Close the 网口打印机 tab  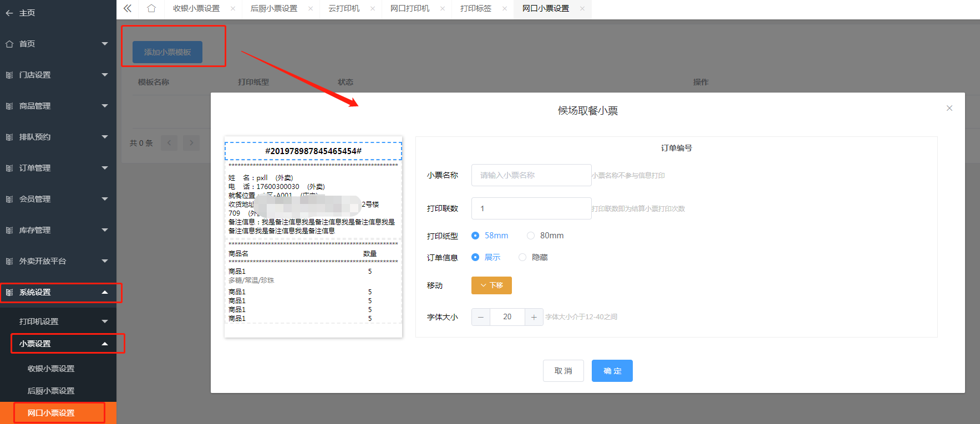pos(443,8)
